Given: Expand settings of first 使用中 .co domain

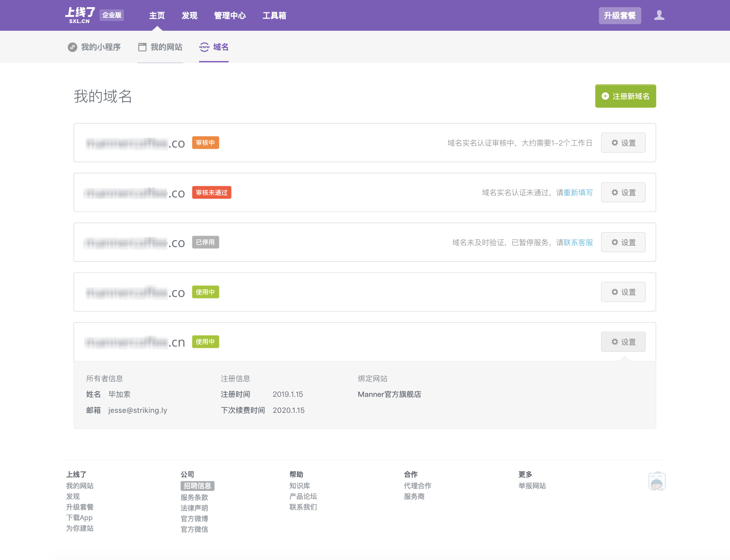Looking at the screenshot, I should [x=623, y=292].
